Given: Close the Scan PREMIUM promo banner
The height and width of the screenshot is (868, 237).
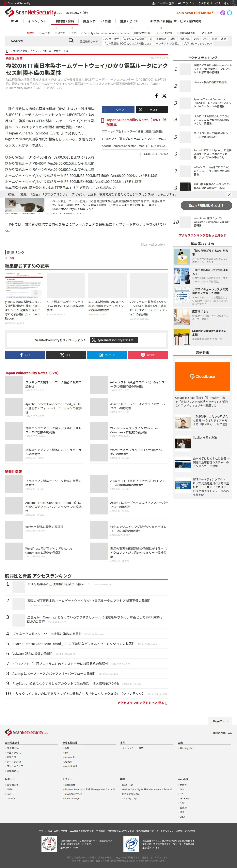Looking at the screenshot, I should click(x=229, y=194).
